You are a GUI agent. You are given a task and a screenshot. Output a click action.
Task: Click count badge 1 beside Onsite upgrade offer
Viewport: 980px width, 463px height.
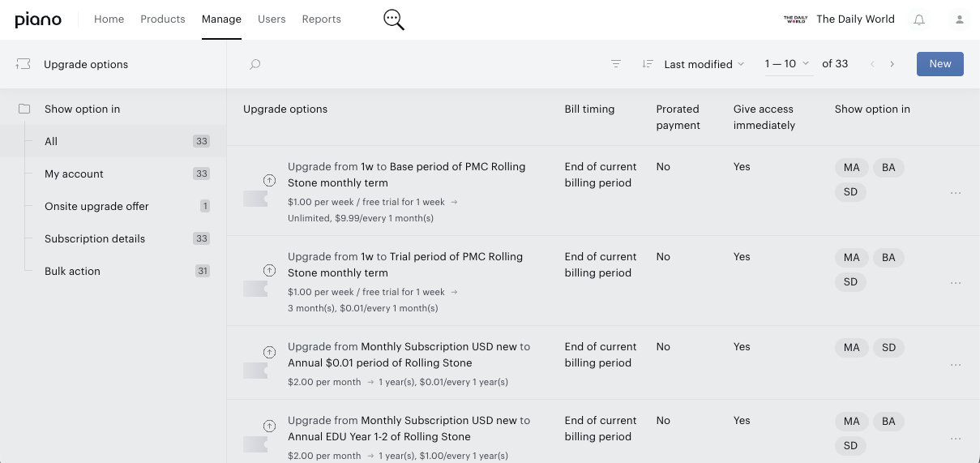point(205,206)
